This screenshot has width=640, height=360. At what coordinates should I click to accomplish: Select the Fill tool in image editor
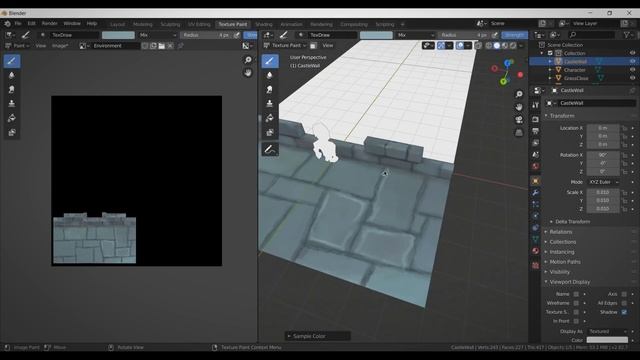tap(12, 118)
